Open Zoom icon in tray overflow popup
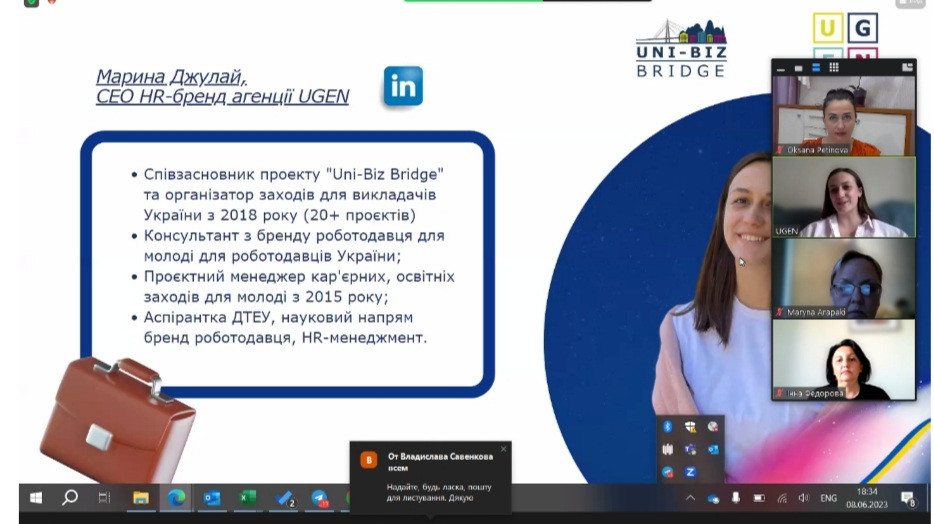The width and height of the screenshot is (934, 524). pos(690,472)
